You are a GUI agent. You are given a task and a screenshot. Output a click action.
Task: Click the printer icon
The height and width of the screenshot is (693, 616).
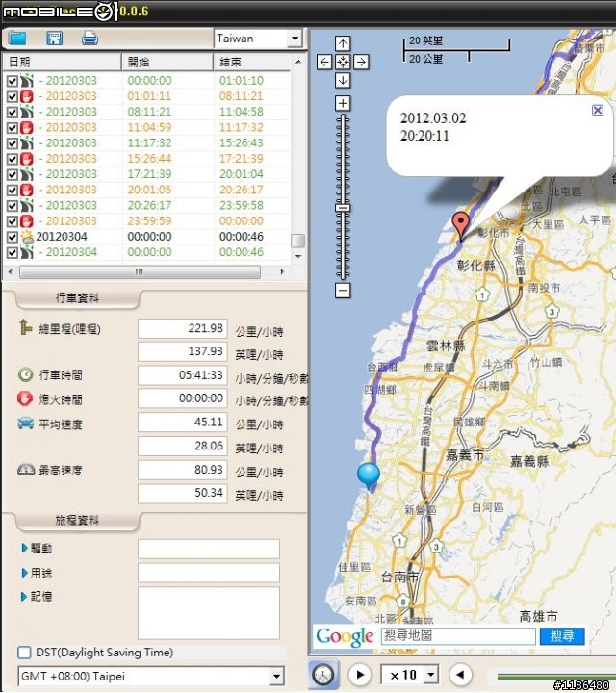[x=90, y=38]
